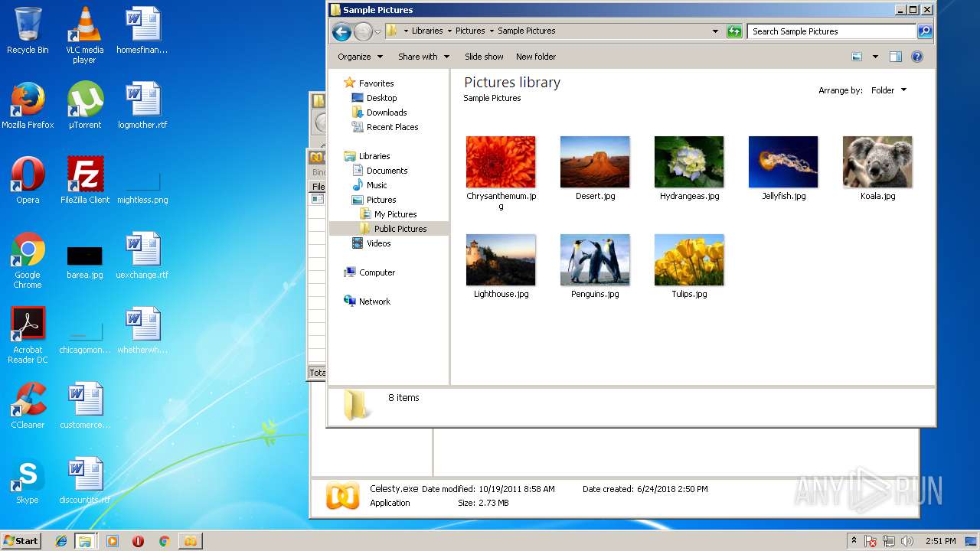Select the Penguins.jpg thumbnail
The image size is (980, 551).
[x=595, y=260]
